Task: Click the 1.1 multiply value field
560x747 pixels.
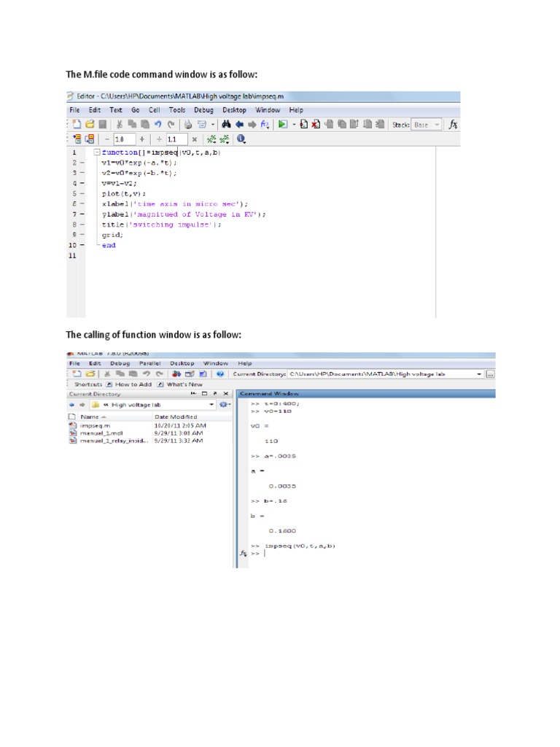Action: 176,139
